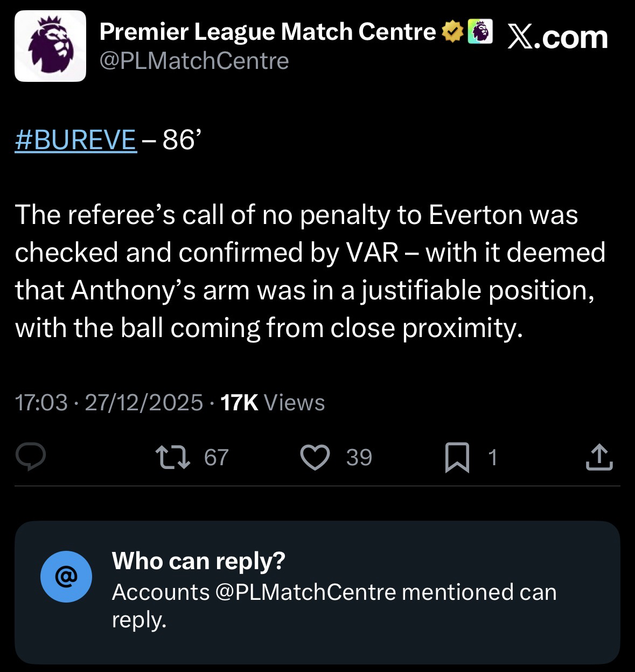Click the repost count of 67

click(217, 457)
